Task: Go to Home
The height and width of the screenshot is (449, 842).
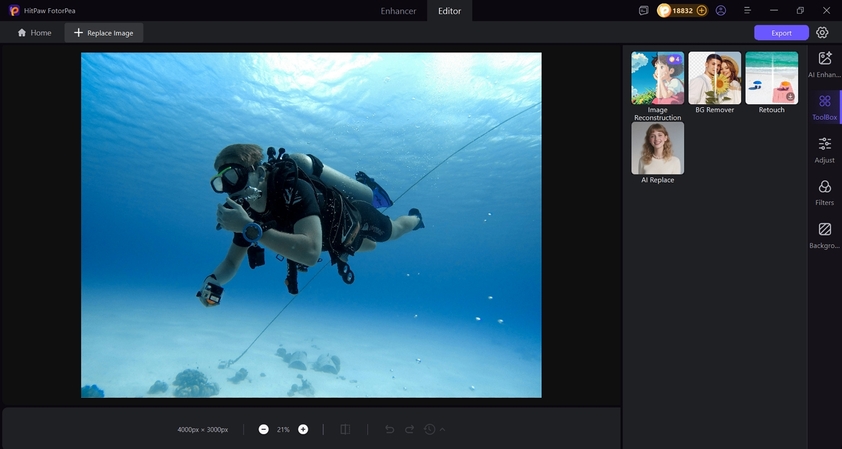Action: click(35, 32)
